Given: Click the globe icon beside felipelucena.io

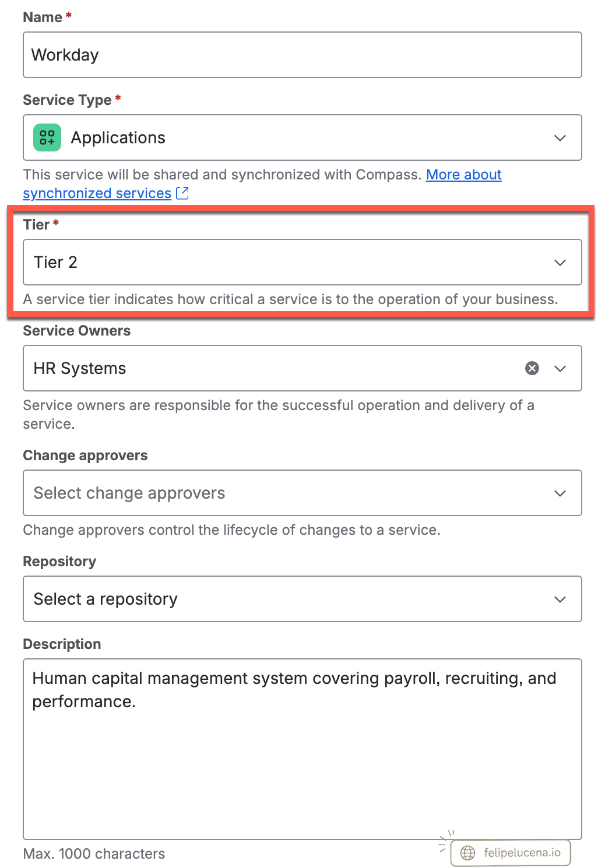Looking at the screenshot, I should [x=467, y=853].
